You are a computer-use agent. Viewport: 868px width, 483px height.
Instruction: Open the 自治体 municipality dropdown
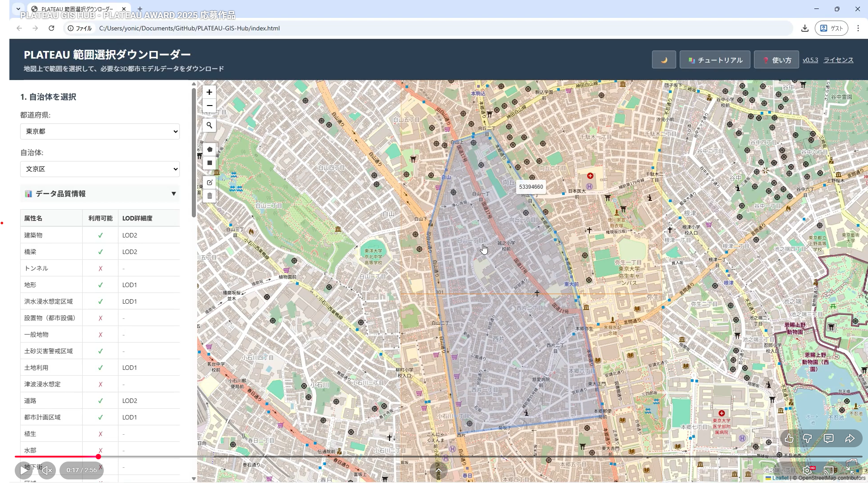point(100,169)
